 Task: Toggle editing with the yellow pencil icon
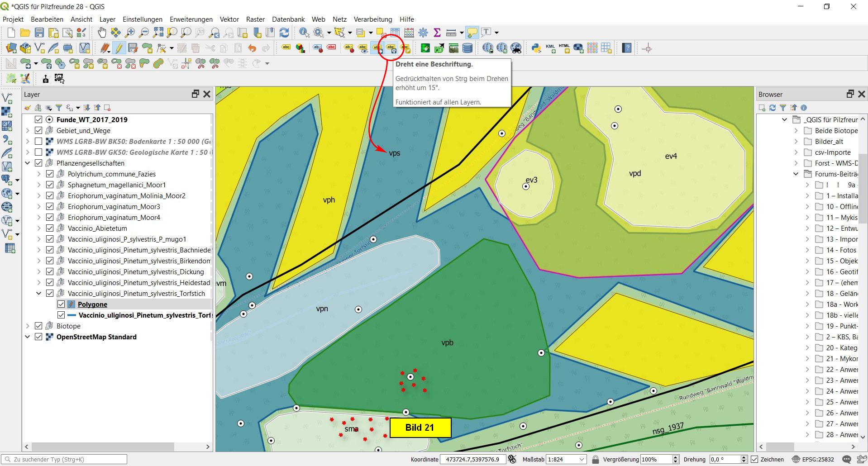point(119,48)
